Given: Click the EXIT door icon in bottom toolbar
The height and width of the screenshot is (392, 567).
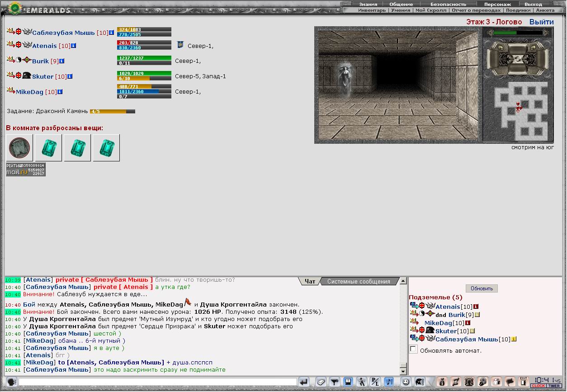Looking at the screenshot, I should click(x=523, y=382).
